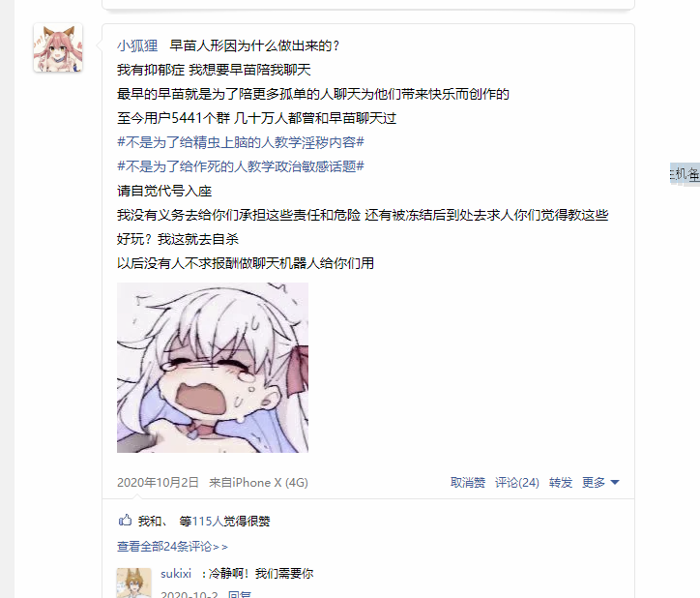
Task: Click 回复 under sukixi's comment
Action: click(240, 594)
